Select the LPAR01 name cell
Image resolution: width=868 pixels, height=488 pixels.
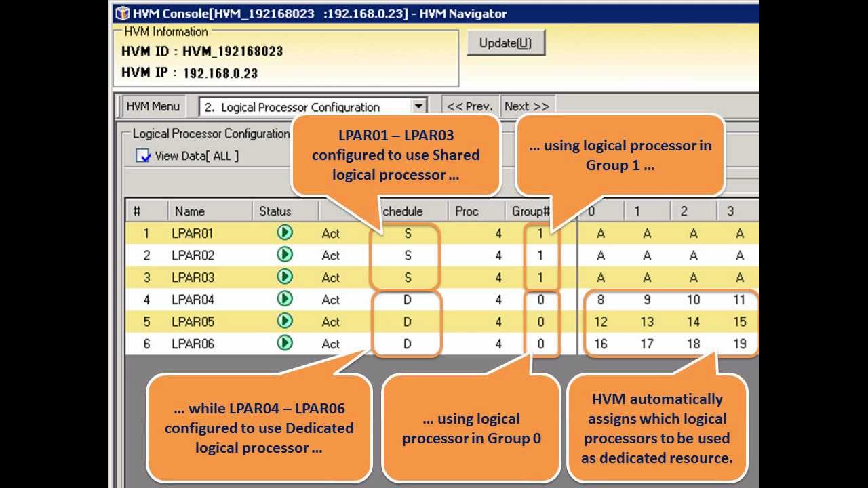coord(193,233)
